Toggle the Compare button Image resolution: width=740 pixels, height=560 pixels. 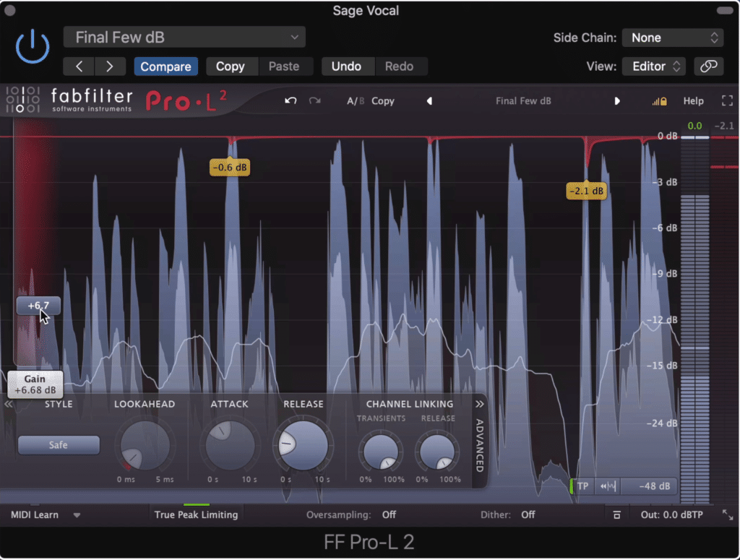(x=165, y=66)
